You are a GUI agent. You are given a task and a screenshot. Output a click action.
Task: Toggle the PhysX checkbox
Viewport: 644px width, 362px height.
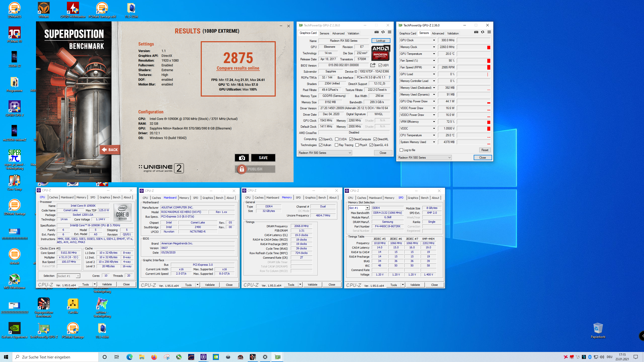click(357, 145)
